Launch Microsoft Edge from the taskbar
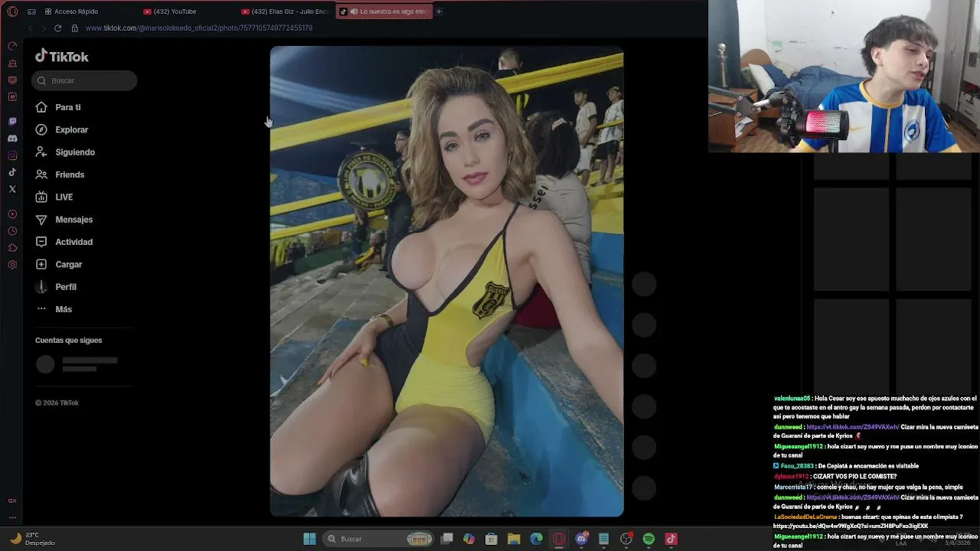Image resolution: width=980 pixels, height=551 pixels. [537, 539]
